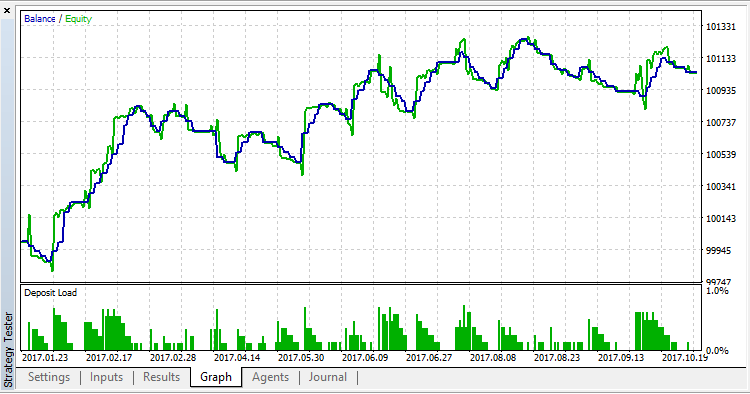
Task: Click the 2017.05.30 date label
Action: tap(301, 358)
